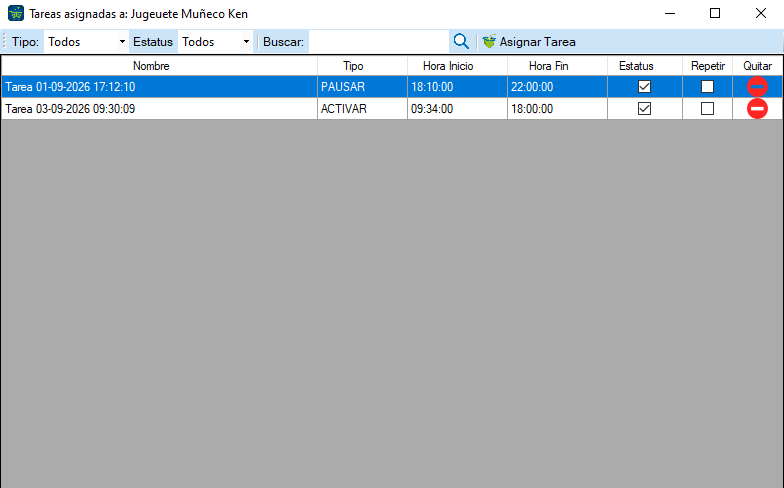Remove the ACTIVAR task with red Quitar icon
This screenshot has width=784, height=488.
coord(757,108)
